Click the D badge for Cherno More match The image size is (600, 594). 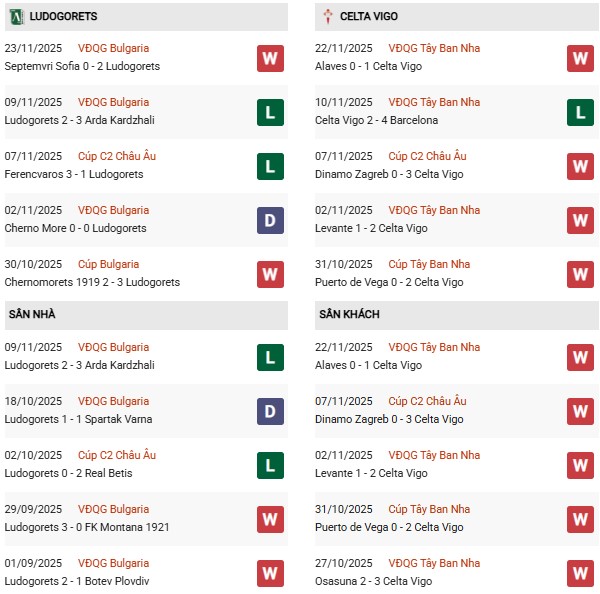click(270, 220)
